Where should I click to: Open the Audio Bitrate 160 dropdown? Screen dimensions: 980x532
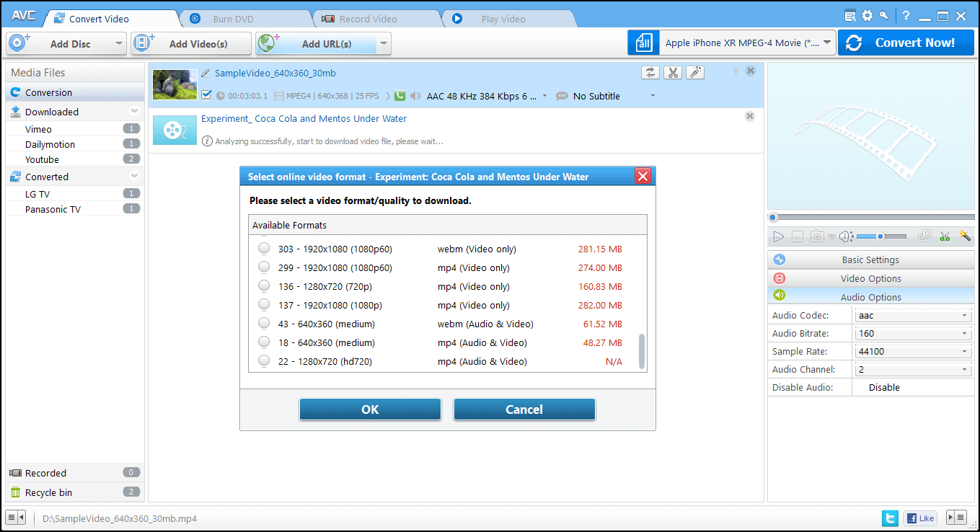(x=912, y=334)
